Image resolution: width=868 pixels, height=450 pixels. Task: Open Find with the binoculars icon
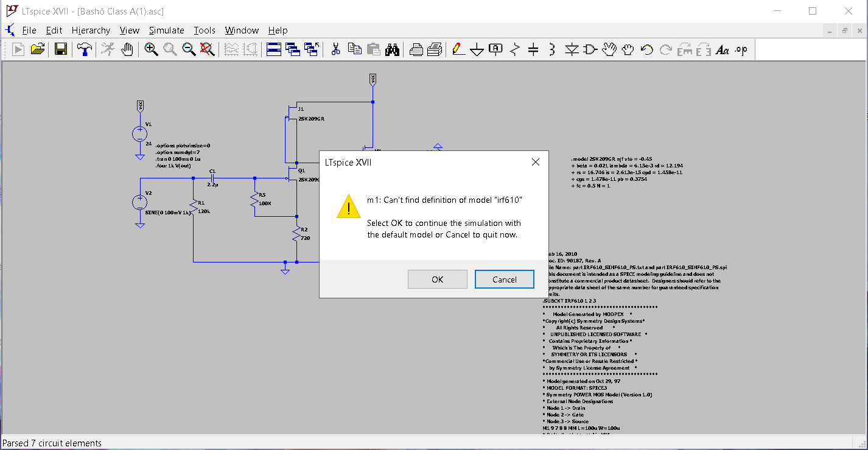point(392,50)
